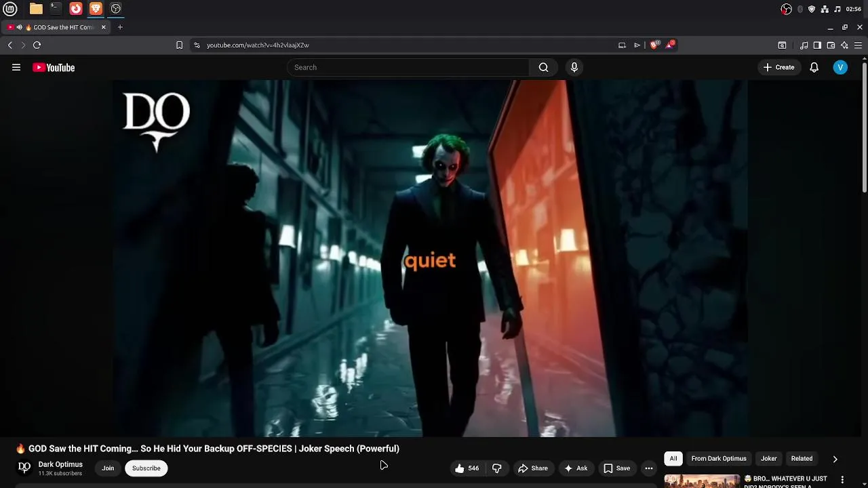This screenshot has width=868, height=488.
Task: Click the Bluetooth tray icon
Action: click(800, 9)
